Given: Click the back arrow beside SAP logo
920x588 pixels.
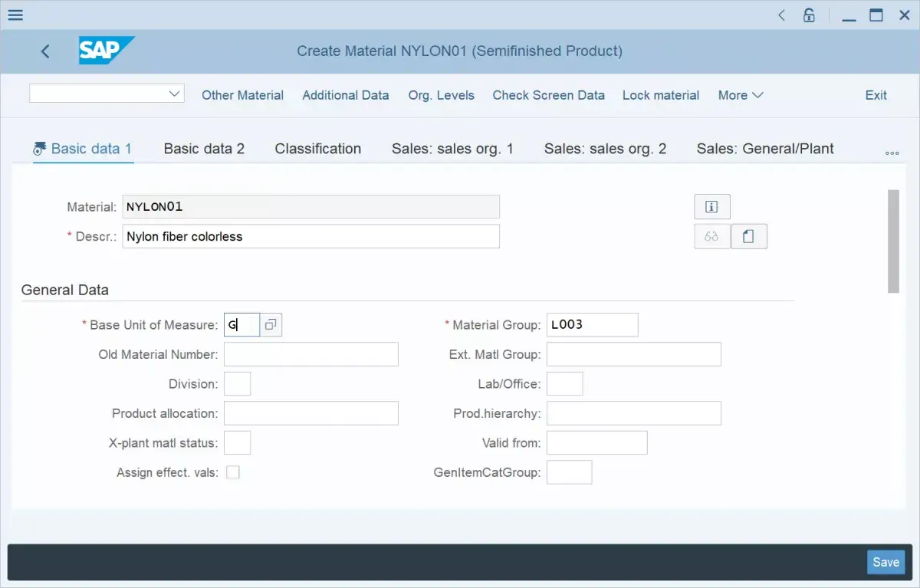Looking at the screenshot, I should click(45, 51).
